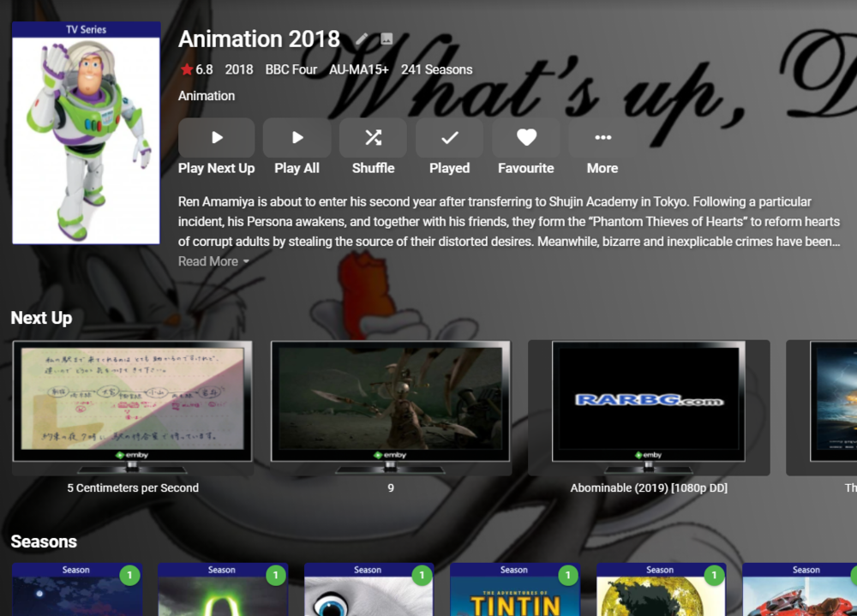Viewport: 857px width, 616px height.
Task: Click the '9' title under Next Up
Action: [391, 488]
